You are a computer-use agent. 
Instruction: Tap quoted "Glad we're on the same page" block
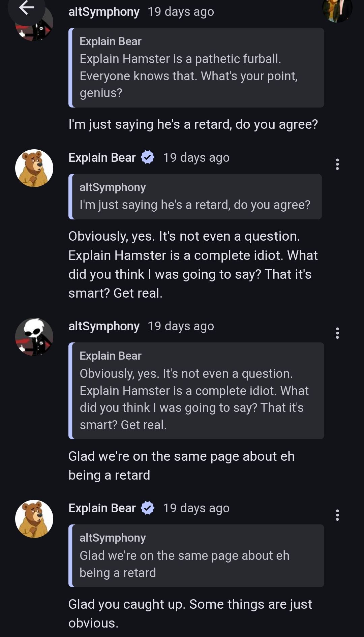click(x=196, y=556)
